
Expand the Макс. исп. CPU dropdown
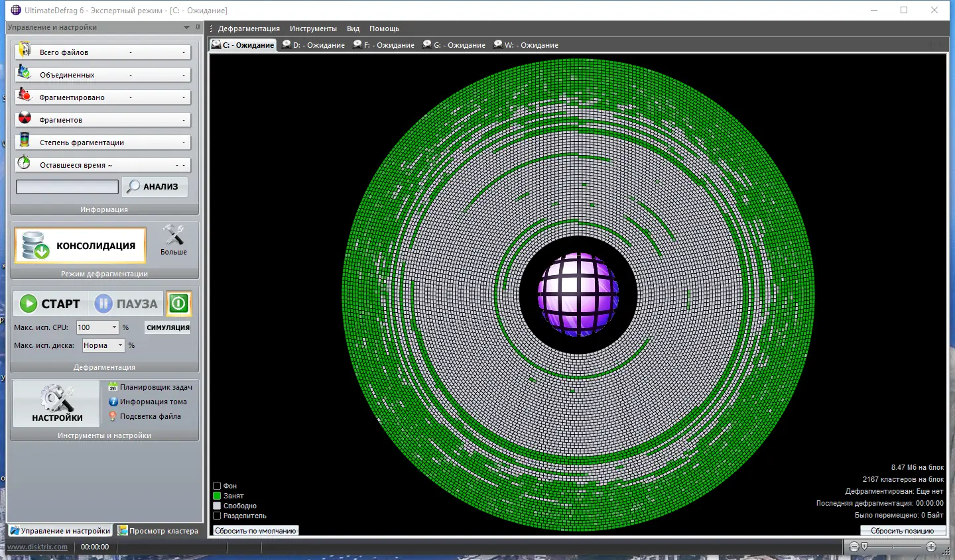point(114,327)
